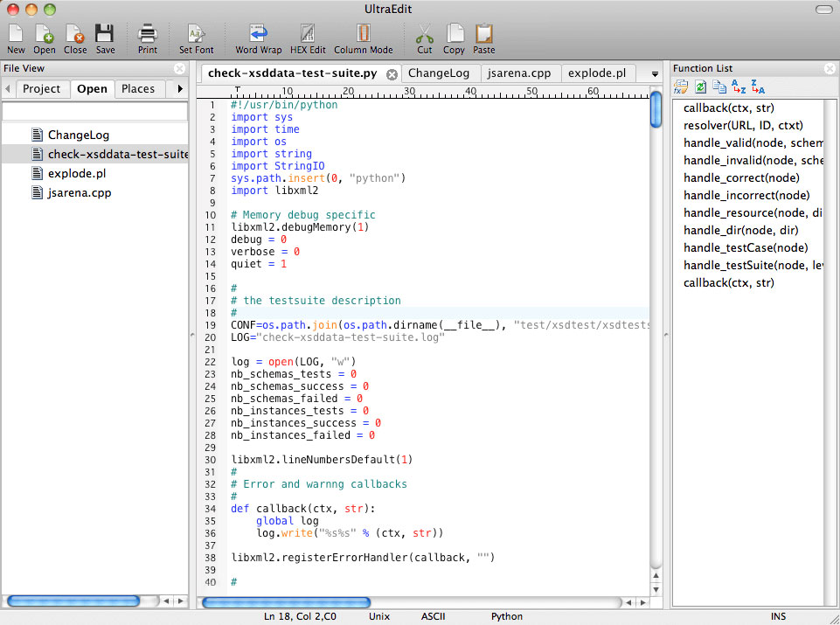Viewport: 840px width, 625px height.
Task: Cut the selection with the scissors icon
Action: click(424, 38)
